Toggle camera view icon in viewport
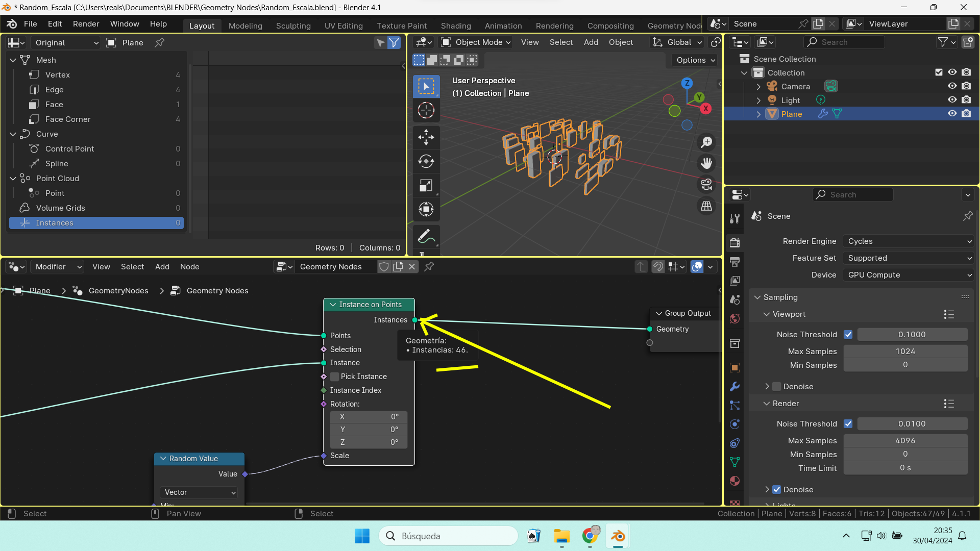The width and height of the screenshot is (980, 551). coord(706,184)
